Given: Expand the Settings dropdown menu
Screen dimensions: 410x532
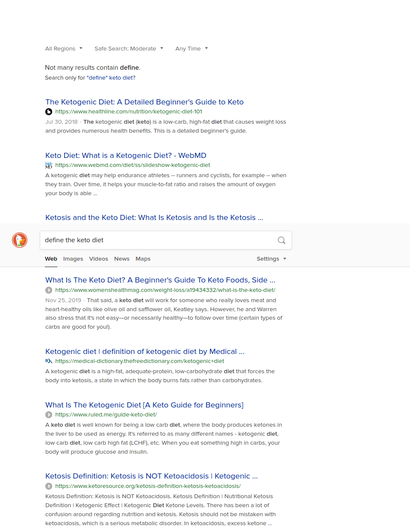Looking at the screenshot, I should pyautogui.click(x=271, y=259).
